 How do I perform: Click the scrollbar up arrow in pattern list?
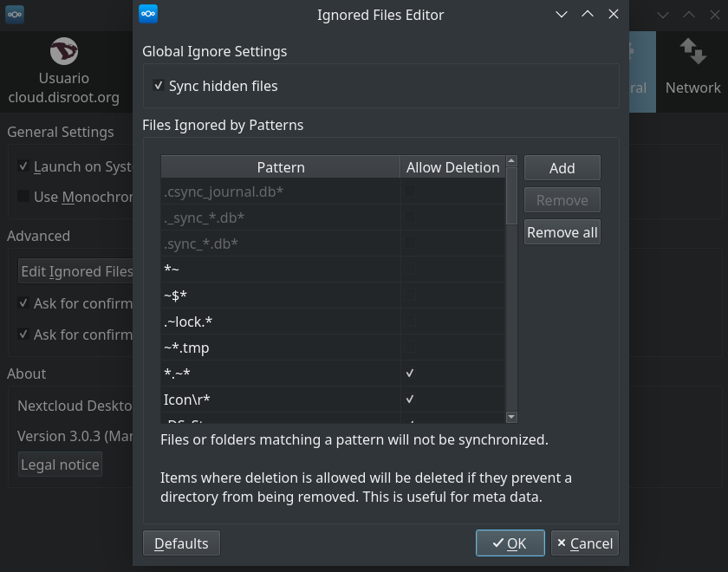pyautogui.click(x=511, y=161)
